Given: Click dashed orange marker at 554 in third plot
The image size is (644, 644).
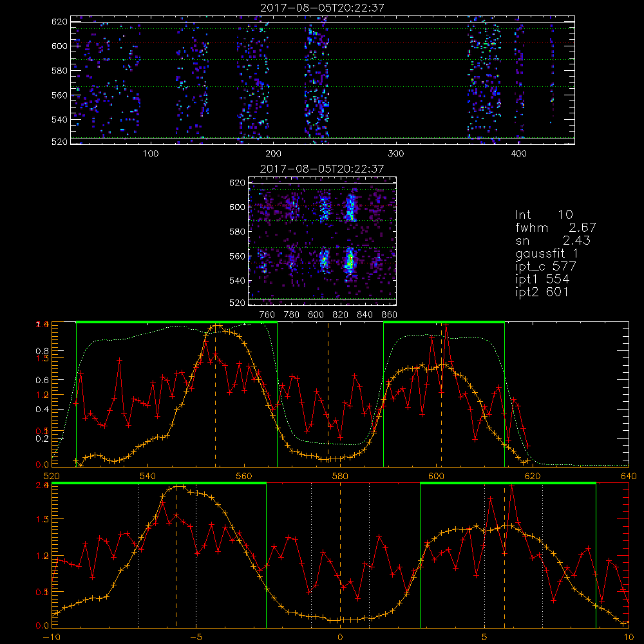Looking at the screenshot, I should pos(215,395).
